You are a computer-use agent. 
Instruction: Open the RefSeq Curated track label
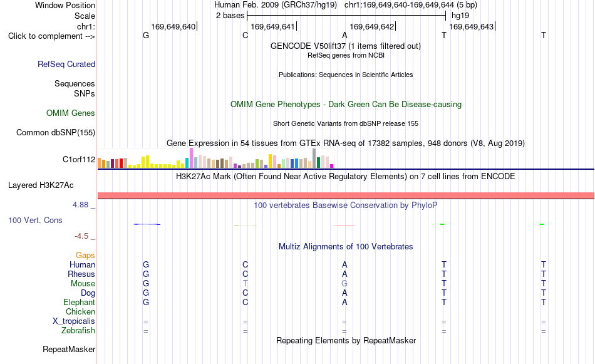coord(66,64)
